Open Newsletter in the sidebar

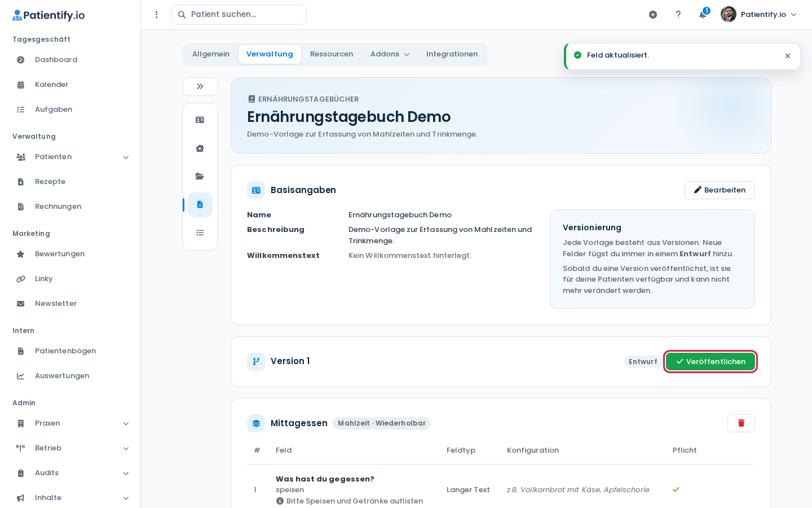click(70, 304)
